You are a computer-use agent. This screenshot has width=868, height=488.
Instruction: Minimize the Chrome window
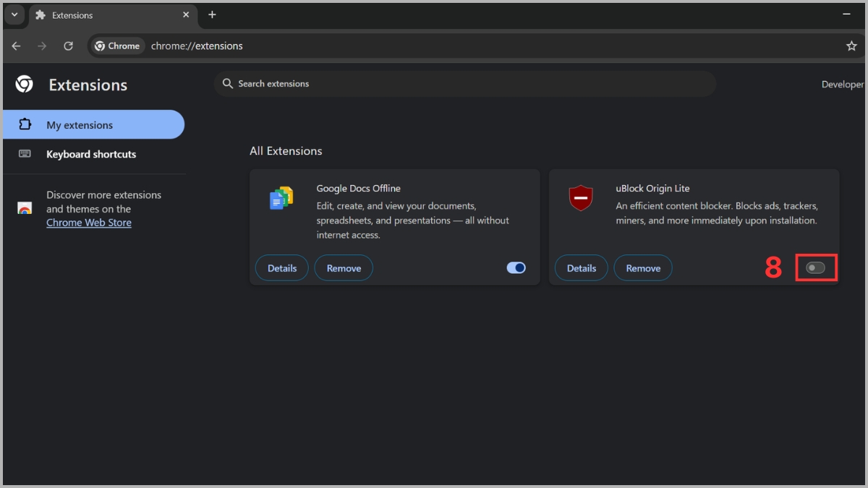tap(847, 14)
